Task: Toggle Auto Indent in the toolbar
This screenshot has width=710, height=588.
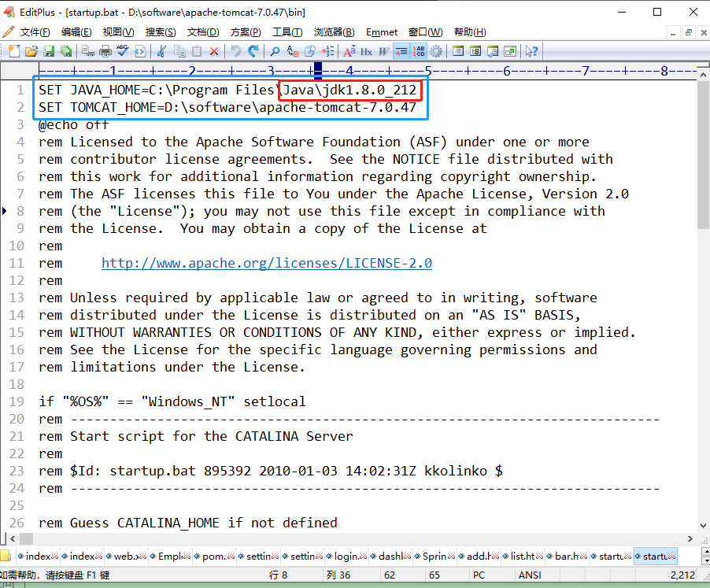Action: coord(401,52)
